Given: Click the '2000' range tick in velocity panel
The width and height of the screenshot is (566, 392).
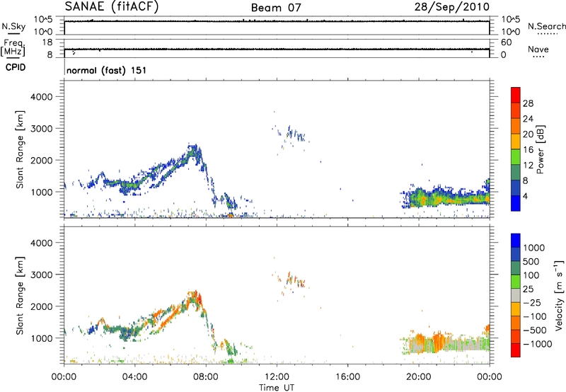Looking at the screenshot, I should point(41,306).
